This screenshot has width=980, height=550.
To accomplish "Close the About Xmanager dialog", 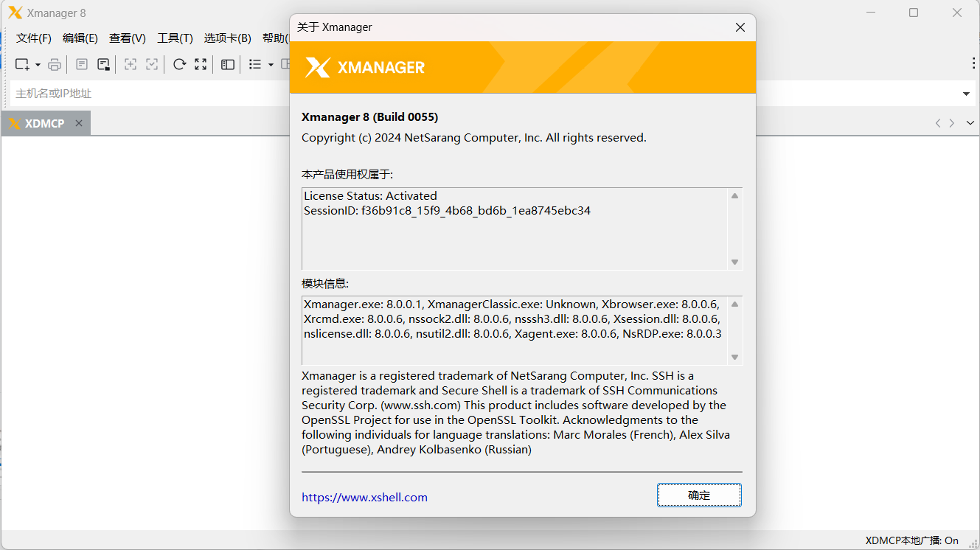I will pos(740,27).
